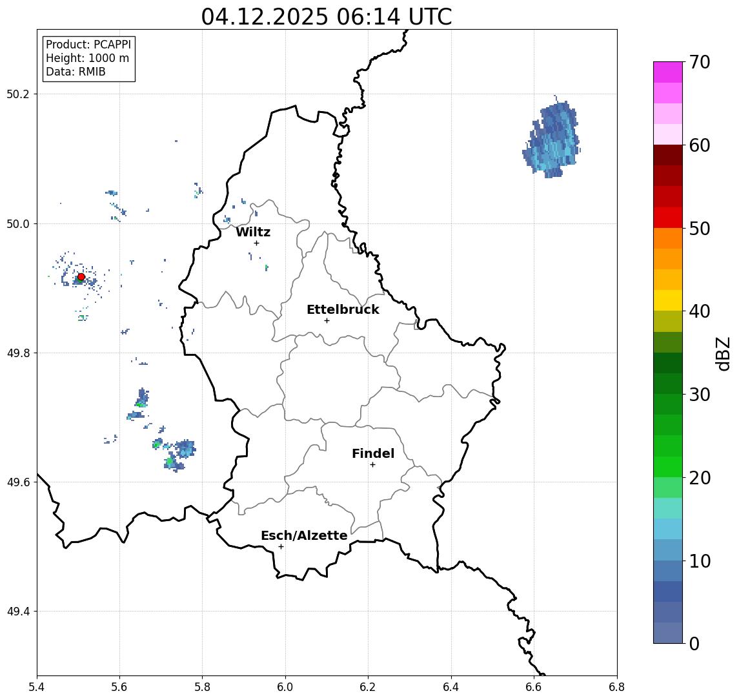Click the colorbar tick label 0
The height and width of the screenshot is (700, 739).
point(694,643)
